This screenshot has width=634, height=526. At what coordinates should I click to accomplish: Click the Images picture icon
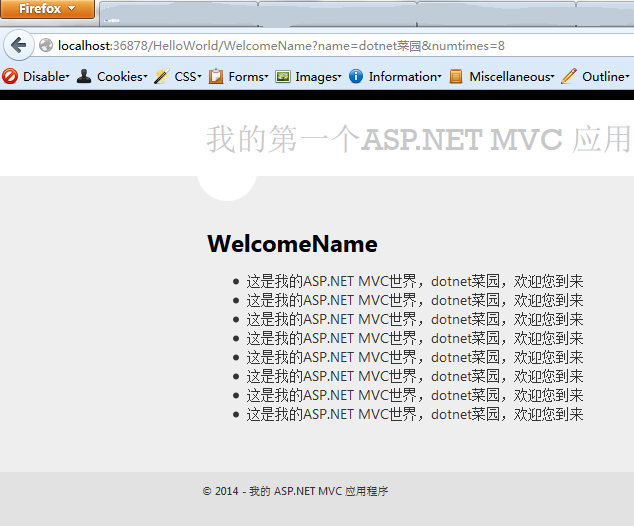pyautogui.click(x=283, y=76)
